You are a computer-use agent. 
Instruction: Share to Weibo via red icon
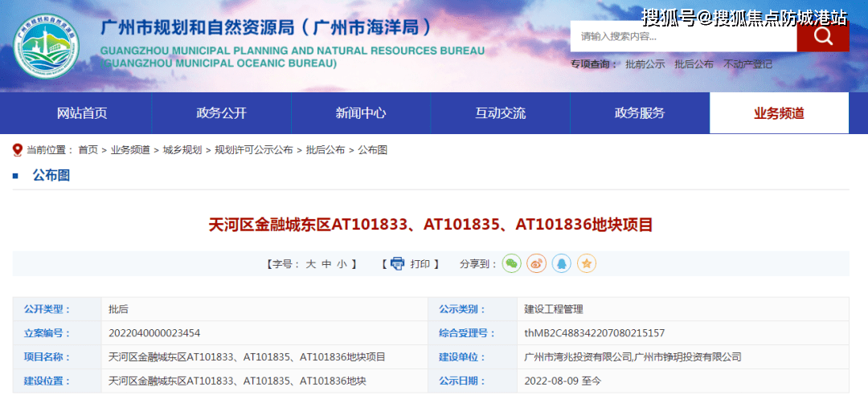(x=536, y=263)
